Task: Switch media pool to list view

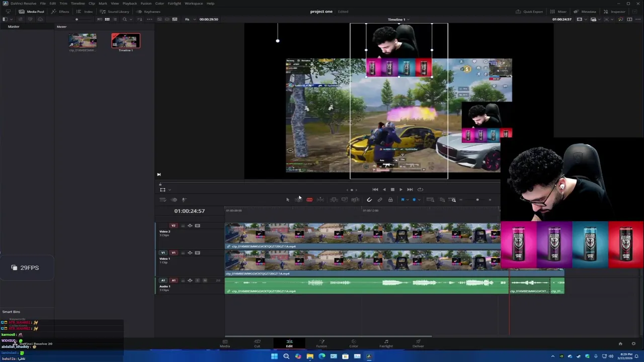Action: [x=115, y=19]
